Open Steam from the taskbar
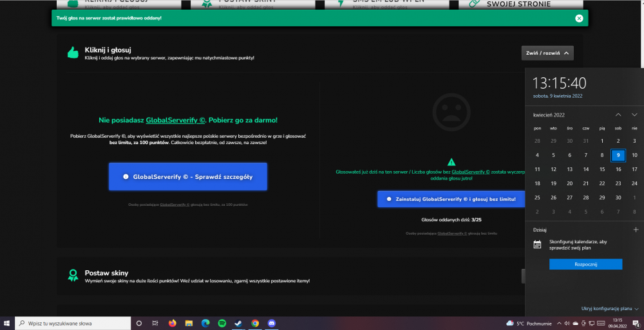This screenshot has width=644, height=330. 239,324
